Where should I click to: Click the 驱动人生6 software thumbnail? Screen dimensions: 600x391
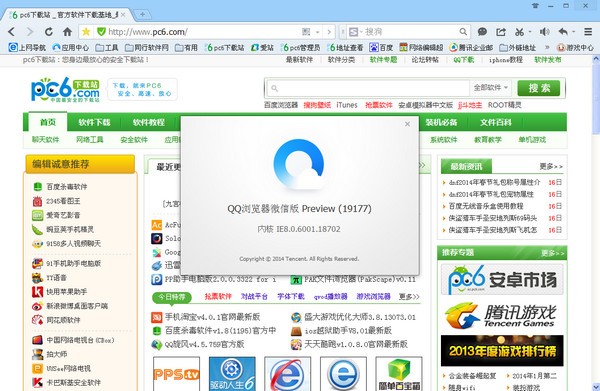232,373
